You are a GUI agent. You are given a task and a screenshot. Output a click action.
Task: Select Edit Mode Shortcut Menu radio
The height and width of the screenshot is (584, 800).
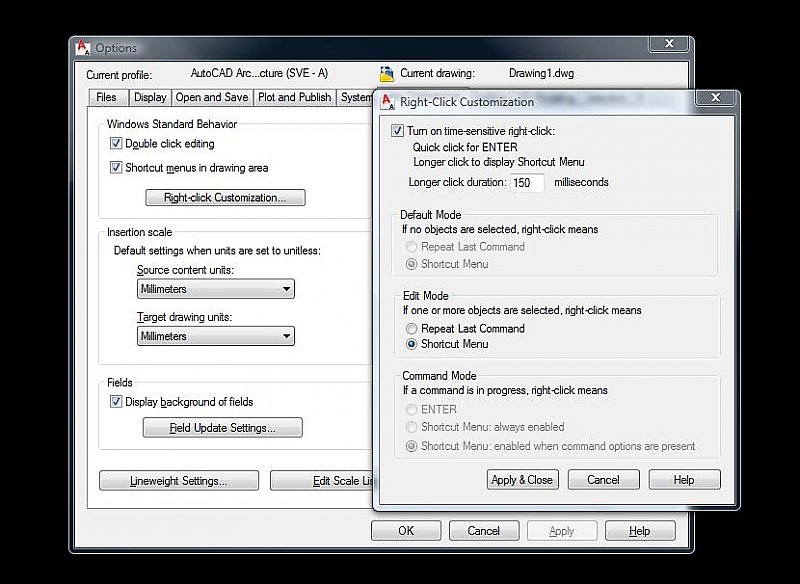(x=411, y=344)
